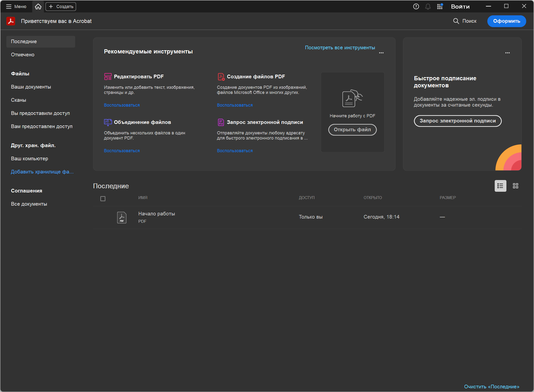Select Отмечено in the left sidebar
The height and width of the screenshot is (392, 534).
pos(23,55)
